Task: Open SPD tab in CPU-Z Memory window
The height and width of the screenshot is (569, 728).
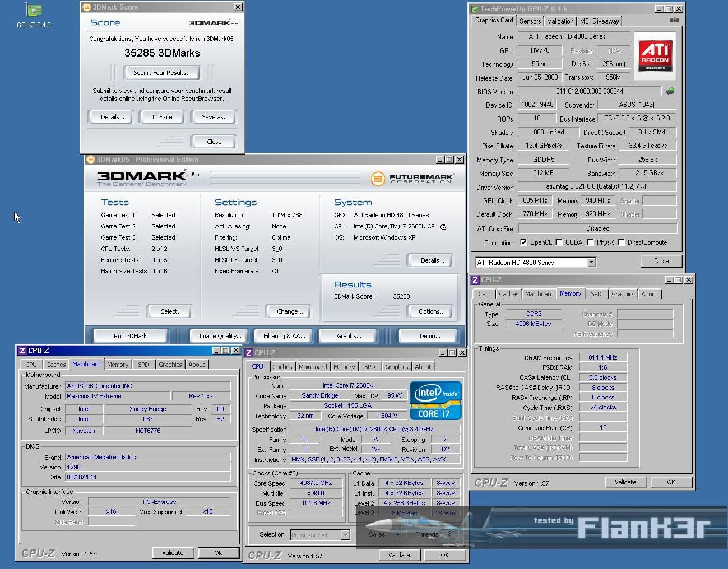Action: 596,294
